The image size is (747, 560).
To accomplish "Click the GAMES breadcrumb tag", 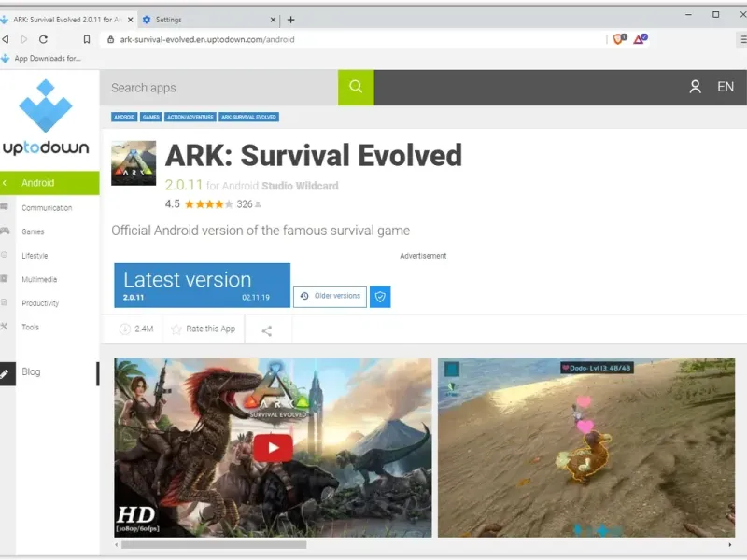I will tap(151, 117).
